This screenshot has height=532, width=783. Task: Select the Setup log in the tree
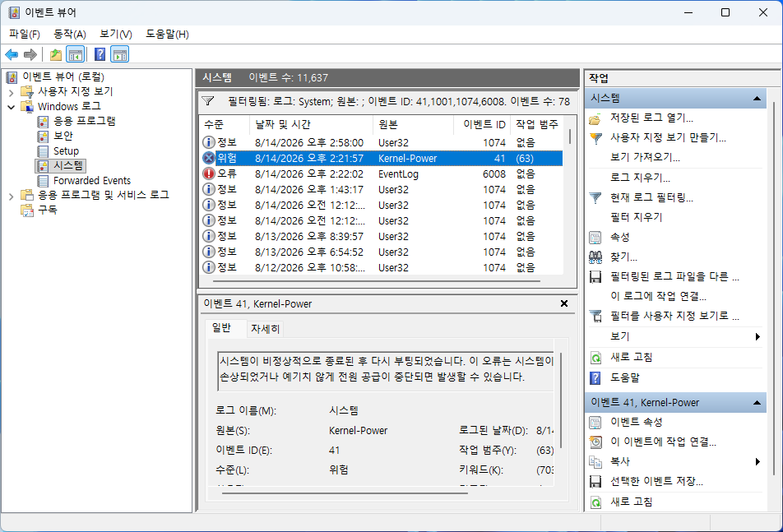point(66,150)
